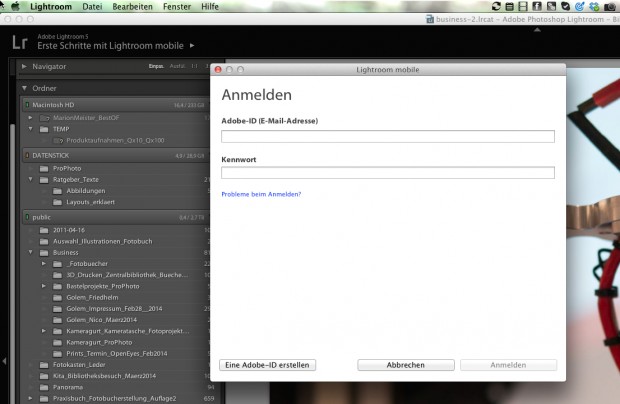
Task: Open the calendar menu bar icon
Action: [510, 6]
